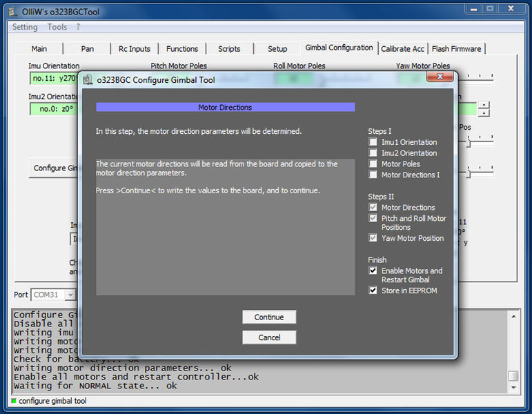Viewport: 532px width, 414px height.
Task: Select the Calibrate Acc tab
Action: click(402, 49)
